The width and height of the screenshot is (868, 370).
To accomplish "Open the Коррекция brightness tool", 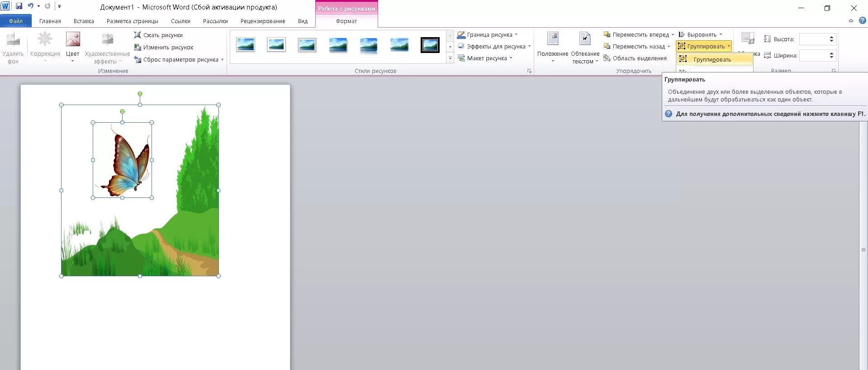I will [x=45, y=47].
